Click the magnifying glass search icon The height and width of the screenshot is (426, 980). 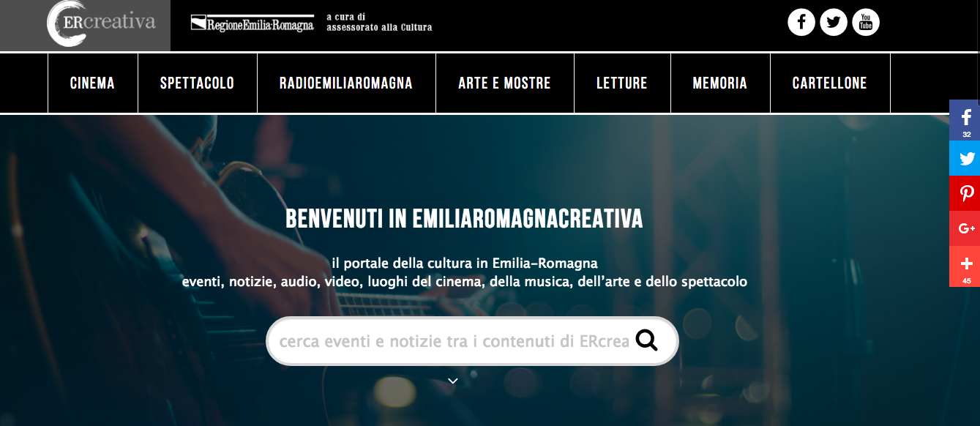[647, 340]
